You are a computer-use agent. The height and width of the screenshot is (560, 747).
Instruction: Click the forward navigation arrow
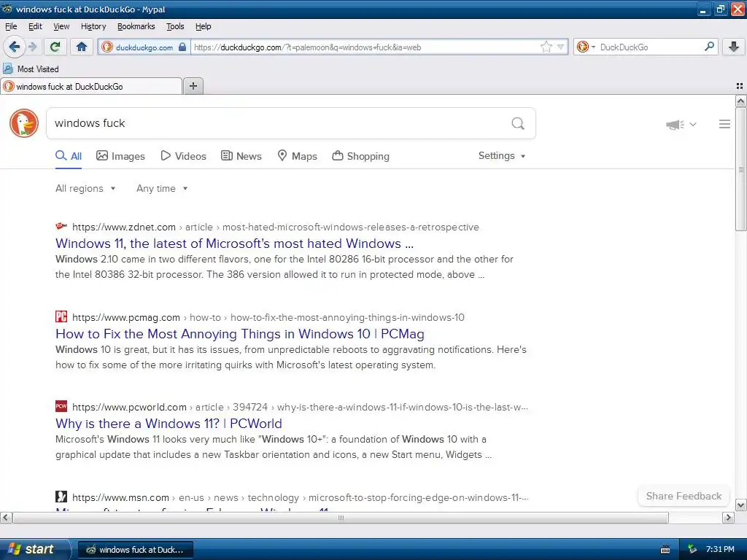(32, 47)
